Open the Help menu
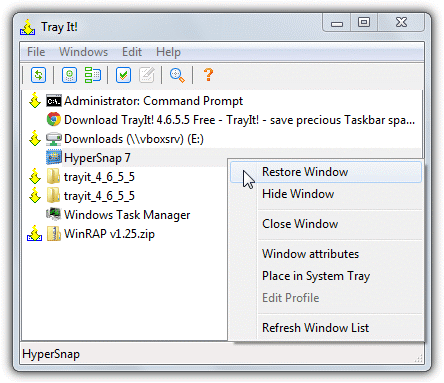This screenshot has height=383, width=444. [168, 52]
